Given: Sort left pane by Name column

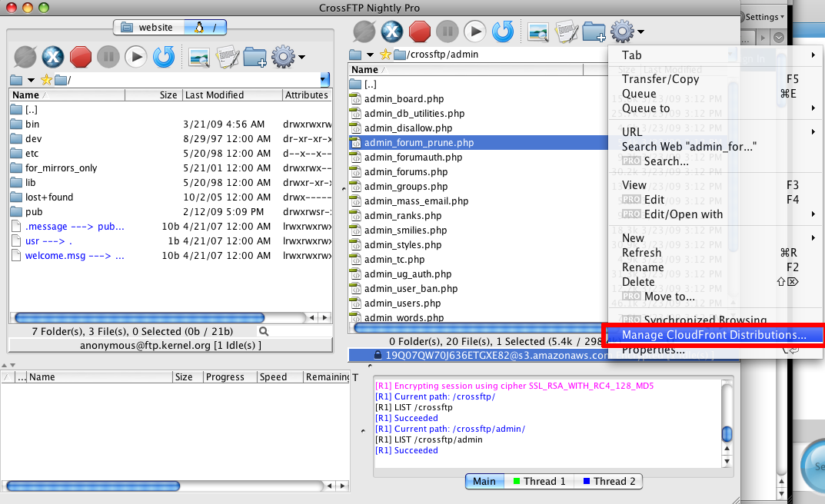Looking at the screenshot, I should point(67,95).
